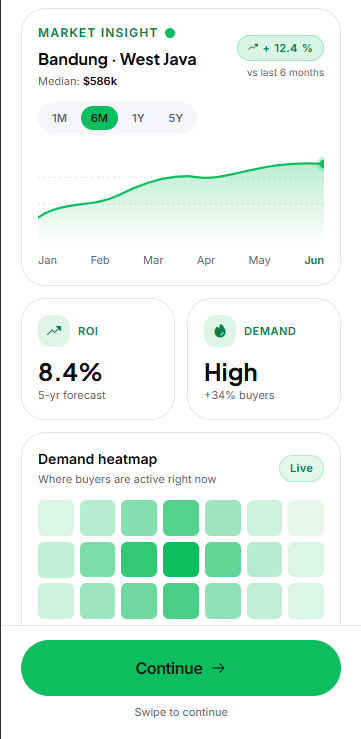This screenshot has width=361, height=739.
Task: Click the highlighted Jun axis label
Action: [314, 260]
